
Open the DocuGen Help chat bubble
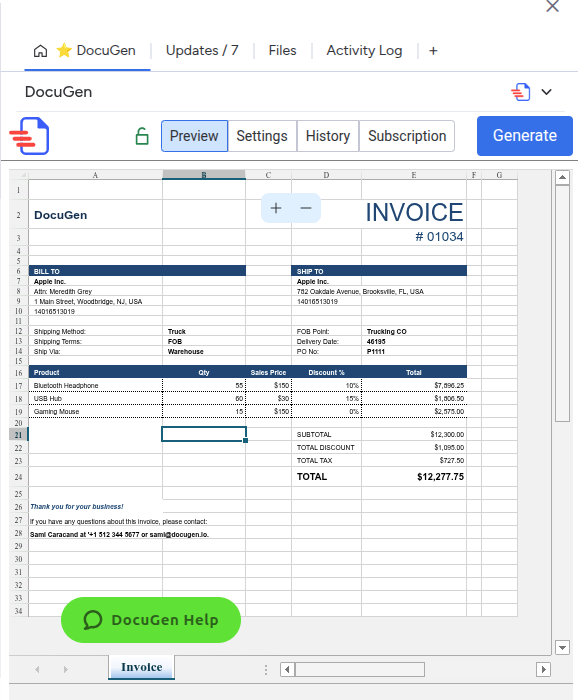pos(151,620)
